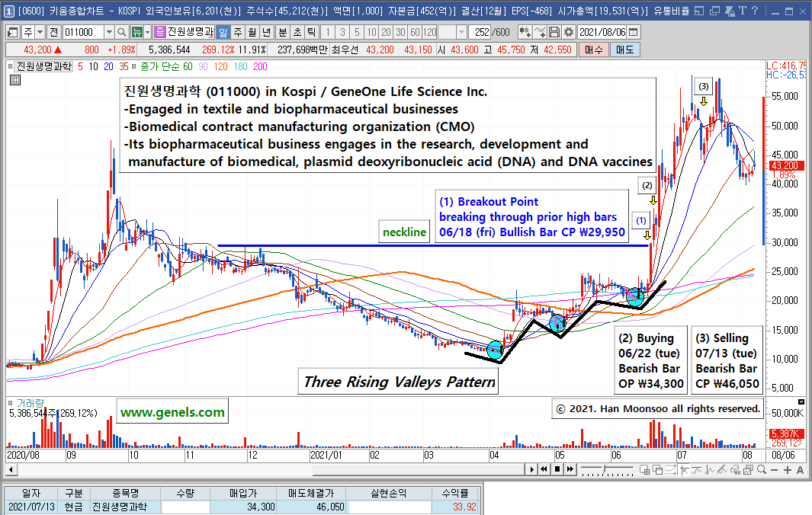
Task: Toggle the 전 button beside stock code
Action: 53,32
